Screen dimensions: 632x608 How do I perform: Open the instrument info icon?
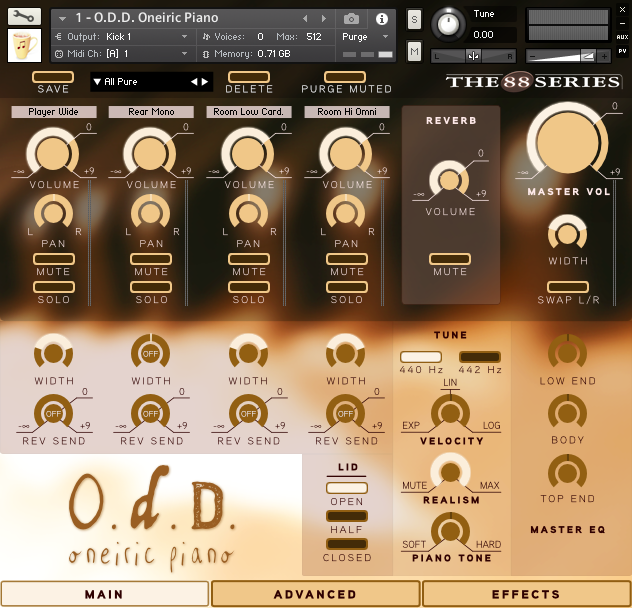pyautogui.click(x=381, y=18)
